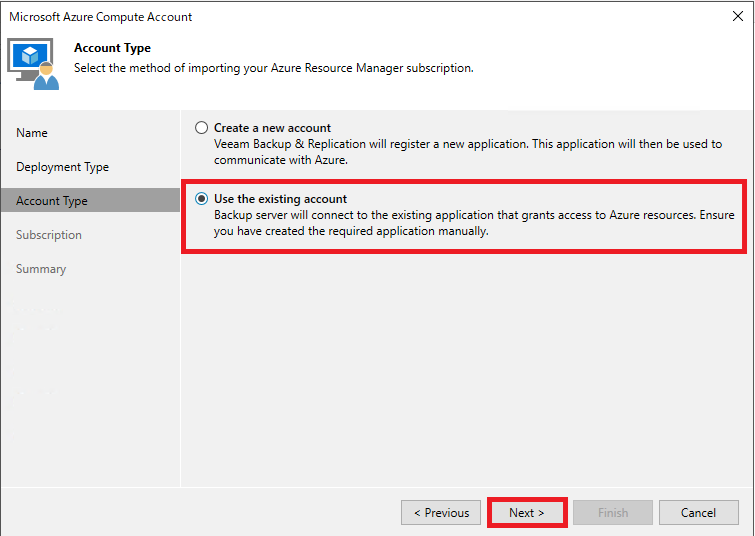Click the disabled Finish button
755x536 pixels.
612,512
